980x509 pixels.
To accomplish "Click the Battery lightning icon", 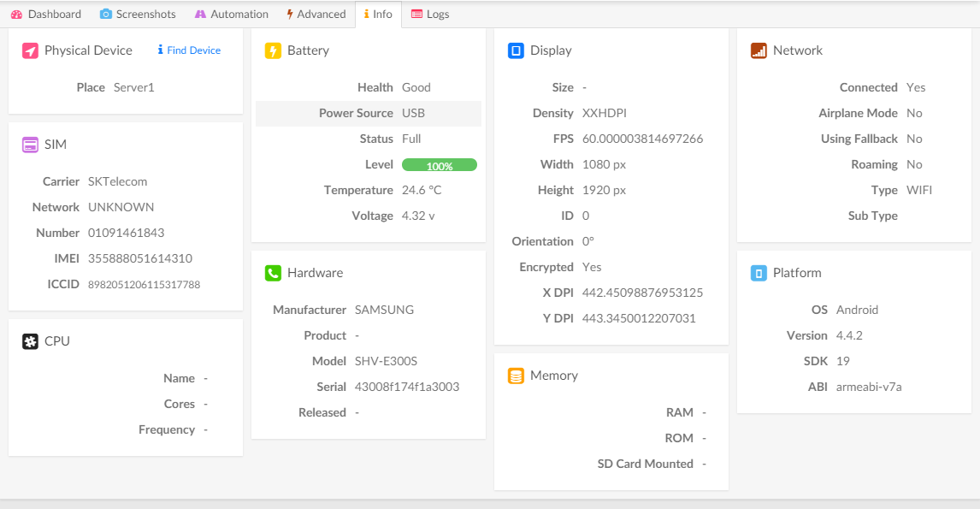I will [273, 50].
